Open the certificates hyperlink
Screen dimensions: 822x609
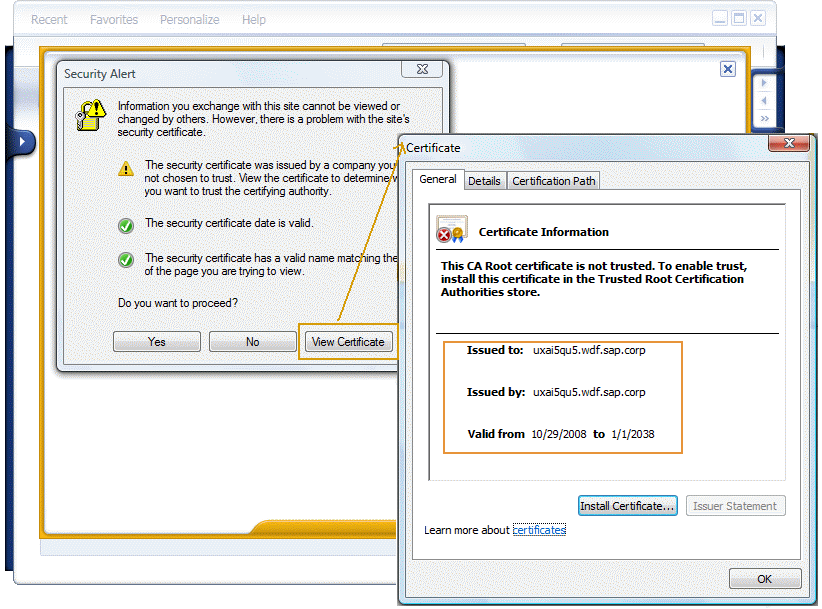(539, 530)
